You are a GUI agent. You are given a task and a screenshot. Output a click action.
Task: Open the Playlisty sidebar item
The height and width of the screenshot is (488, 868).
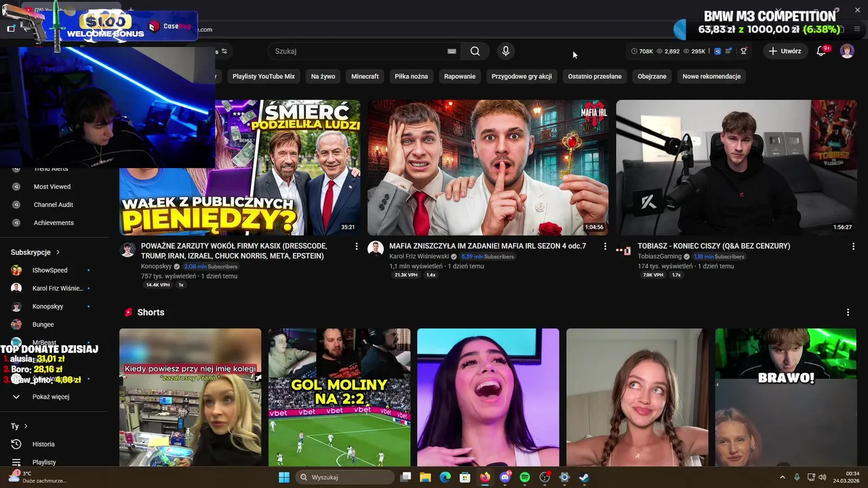[x=44, y=462]
